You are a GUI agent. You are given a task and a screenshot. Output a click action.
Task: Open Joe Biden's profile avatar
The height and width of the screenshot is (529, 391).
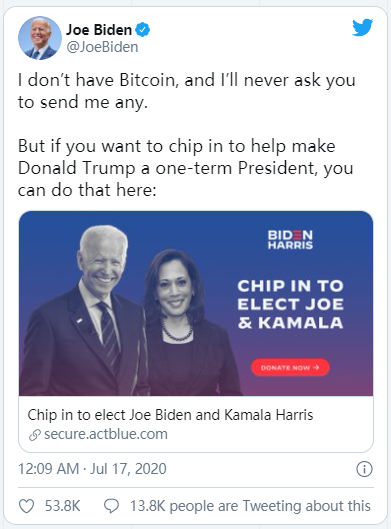[40, 38]
